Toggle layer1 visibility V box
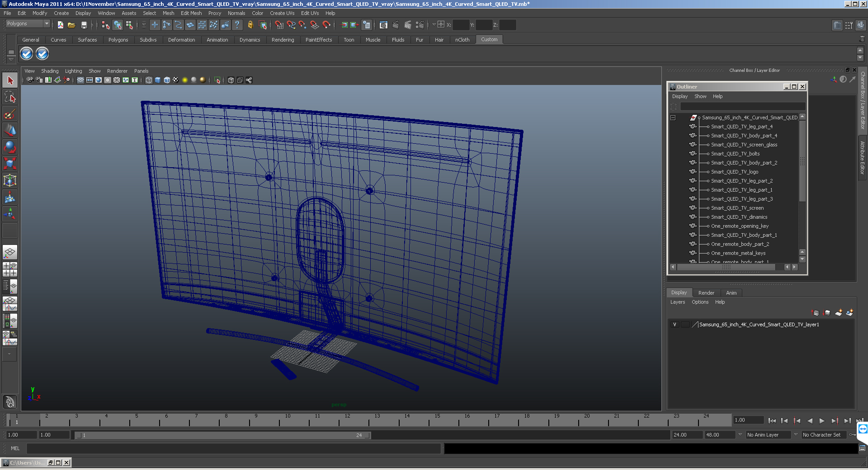This screenshot has width=868, height=470. 675,324
